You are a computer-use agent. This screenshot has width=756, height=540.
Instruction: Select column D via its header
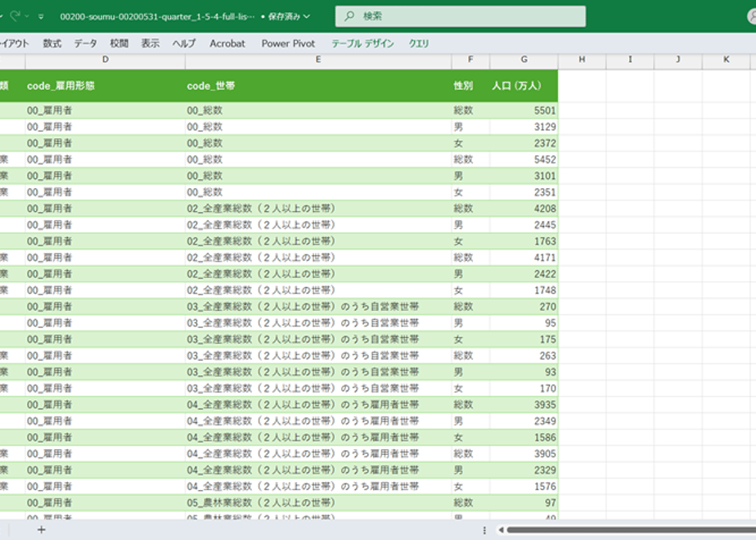(105, 60)
